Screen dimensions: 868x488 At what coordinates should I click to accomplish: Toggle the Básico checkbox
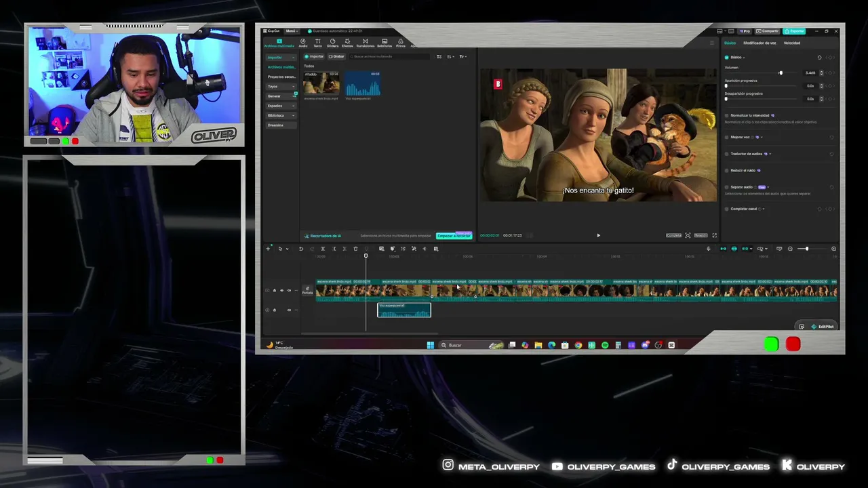pyautogui.click(x=726, y=58)
